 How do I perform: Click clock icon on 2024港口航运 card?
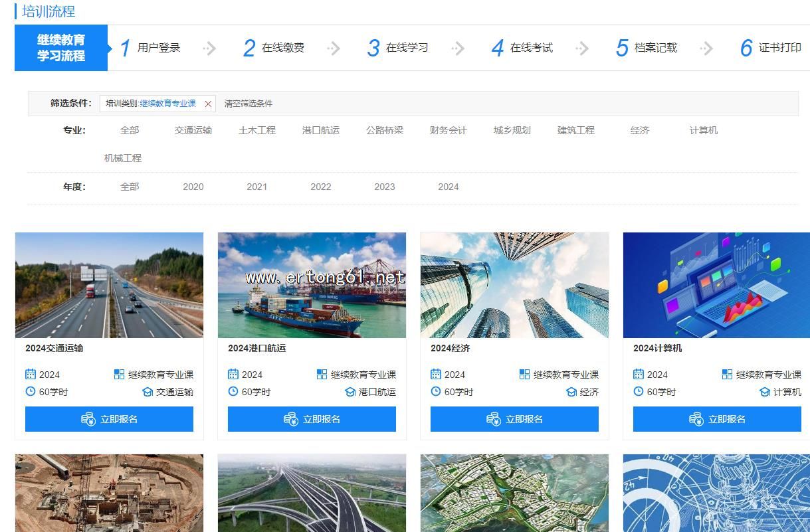[x=233, y=392]
